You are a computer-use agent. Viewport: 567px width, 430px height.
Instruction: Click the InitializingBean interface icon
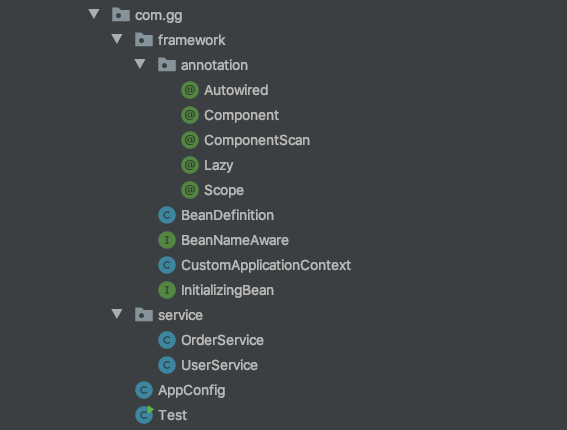[167, 290]
